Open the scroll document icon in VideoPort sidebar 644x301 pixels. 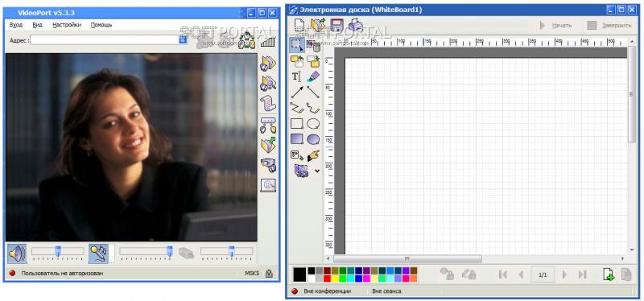(x=268, y=103)
